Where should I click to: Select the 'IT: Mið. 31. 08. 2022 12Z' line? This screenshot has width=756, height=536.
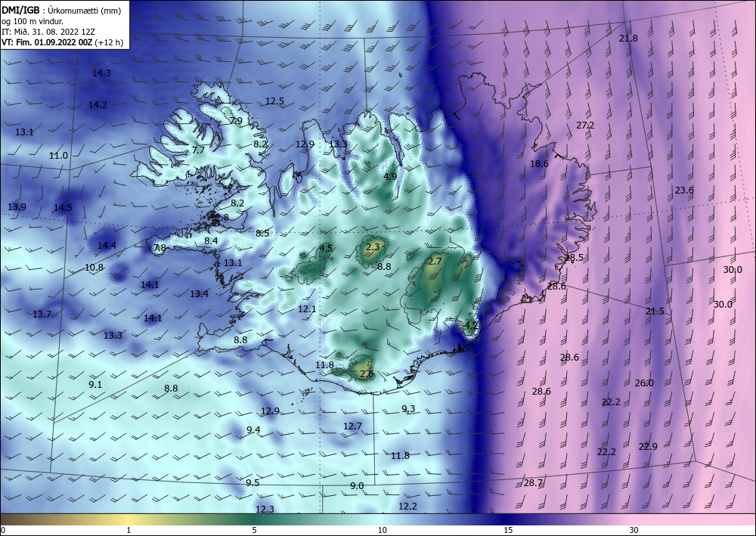(x=48, y=32)
